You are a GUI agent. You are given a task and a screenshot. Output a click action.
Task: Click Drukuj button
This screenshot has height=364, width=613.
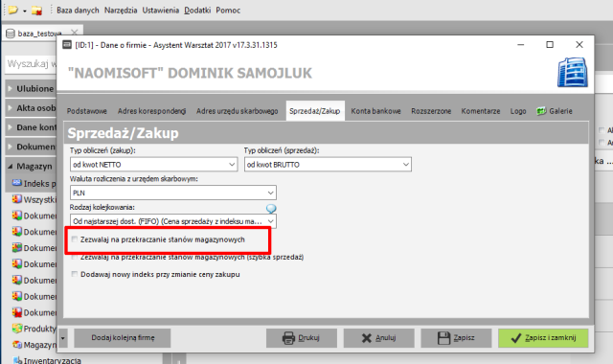pos(301,338)
